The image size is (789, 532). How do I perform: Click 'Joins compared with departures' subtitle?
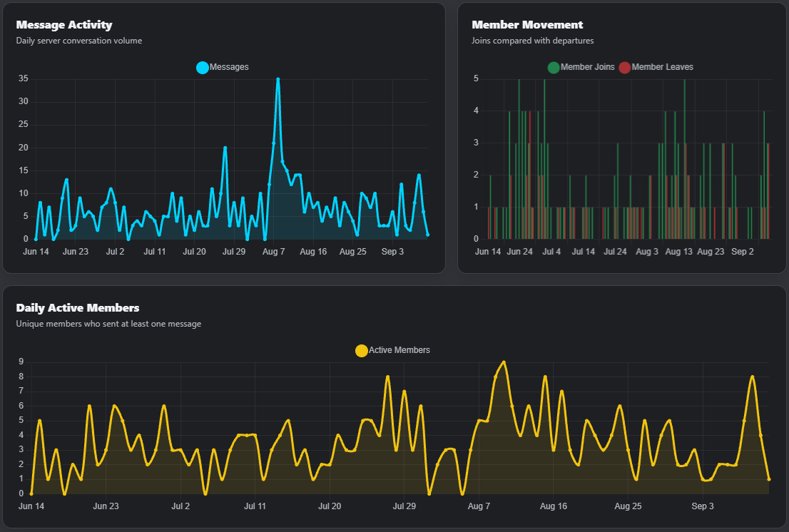point(532,41)
